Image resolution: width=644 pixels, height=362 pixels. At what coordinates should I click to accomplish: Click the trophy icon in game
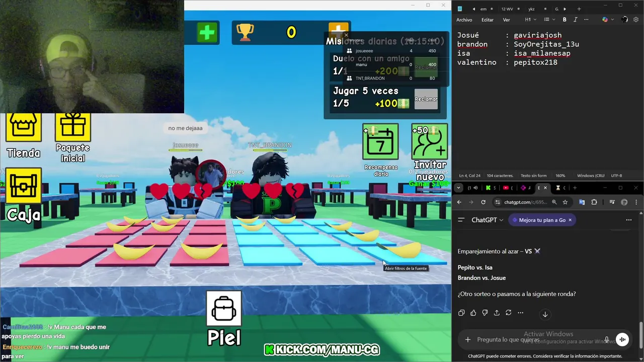click(245, 33)
